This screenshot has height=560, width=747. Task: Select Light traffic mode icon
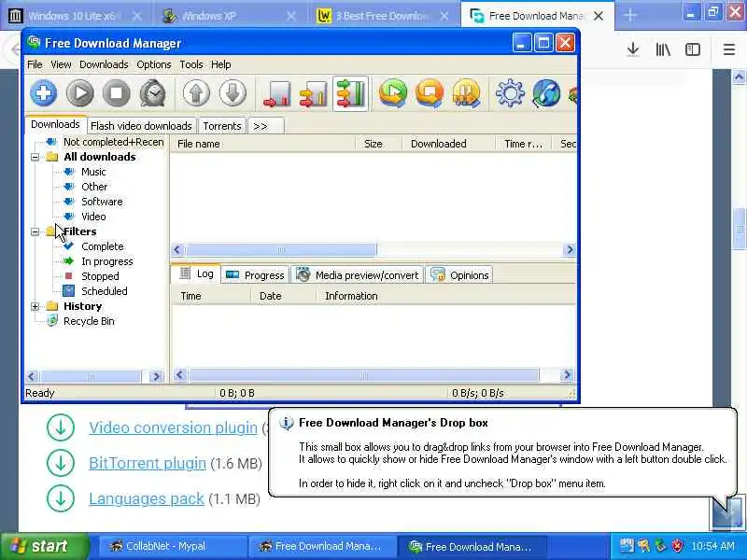(x=276, y=93)
